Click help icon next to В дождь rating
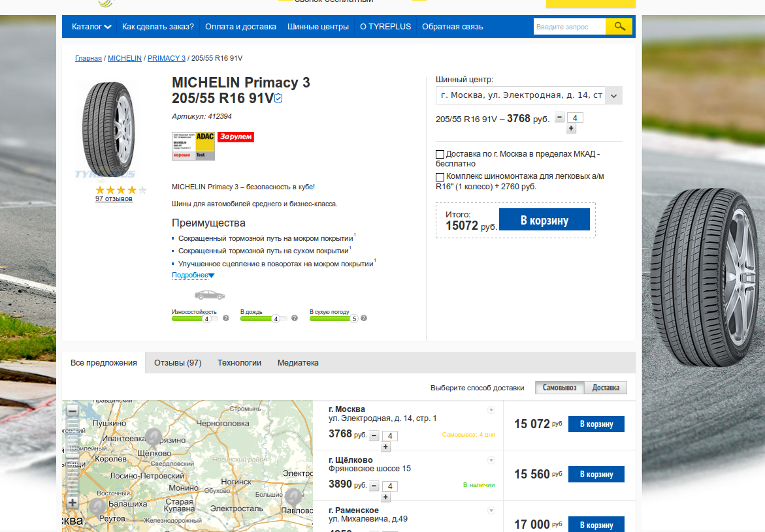This screenshot has width=765, height=532. pyautogui.click(x=295, y=319)
